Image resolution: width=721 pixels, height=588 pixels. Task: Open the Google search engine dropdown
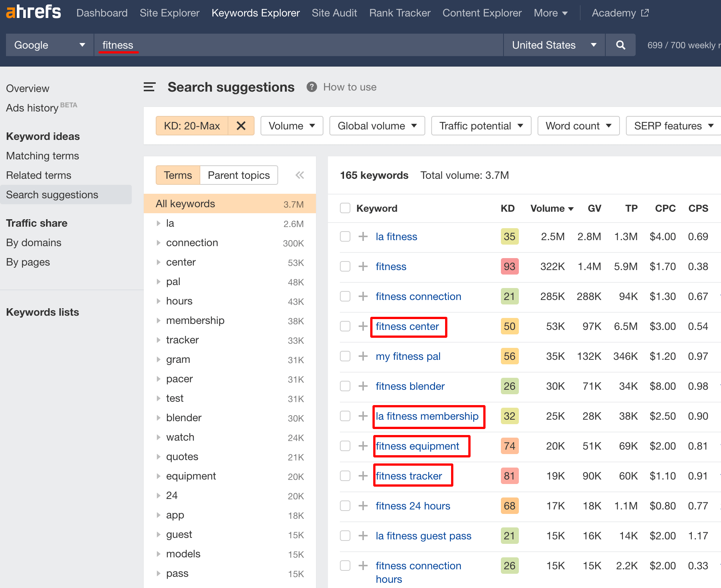point(50,45)
